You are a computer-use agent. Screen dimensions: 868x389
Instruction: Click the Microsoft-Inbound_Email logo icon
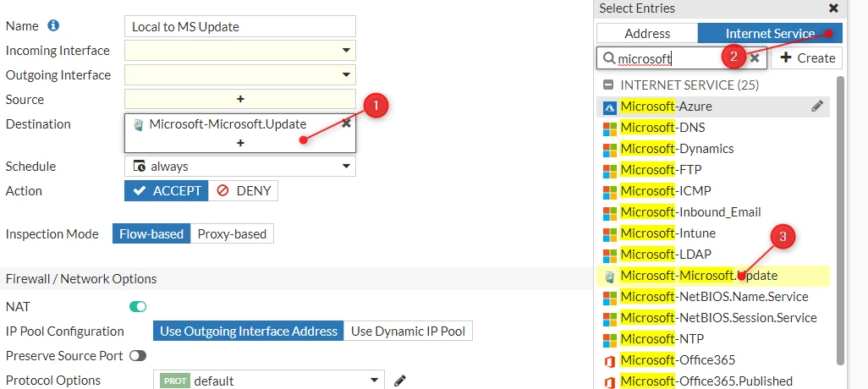[609, 212]
